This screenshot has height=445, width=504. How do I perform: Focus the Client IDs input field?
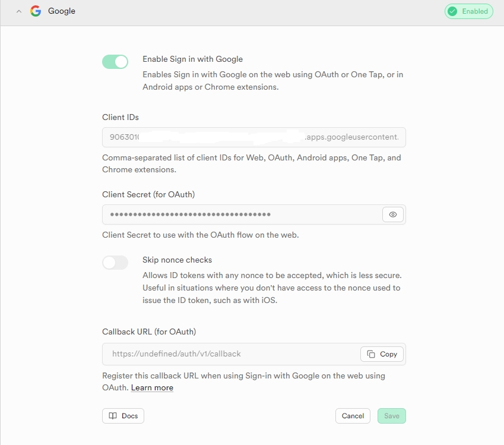coord(253,137)
